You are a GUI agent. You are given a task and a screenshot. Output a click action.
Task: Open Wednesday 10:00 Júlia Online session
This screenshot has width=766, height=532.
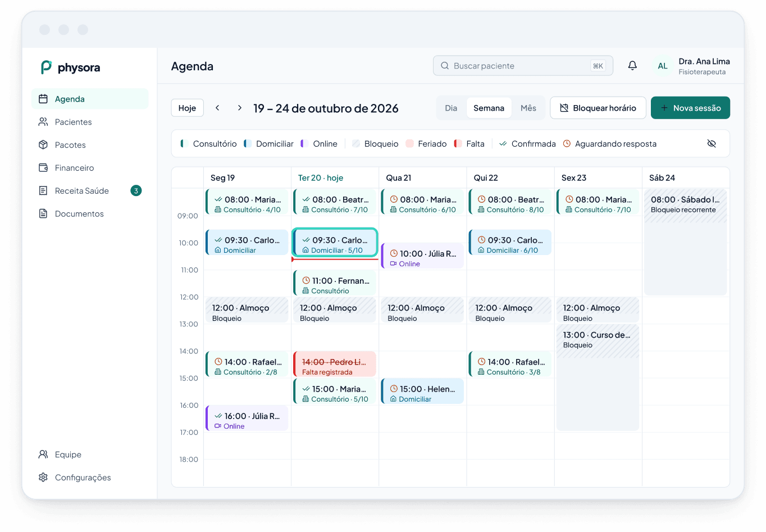(422, 256)
